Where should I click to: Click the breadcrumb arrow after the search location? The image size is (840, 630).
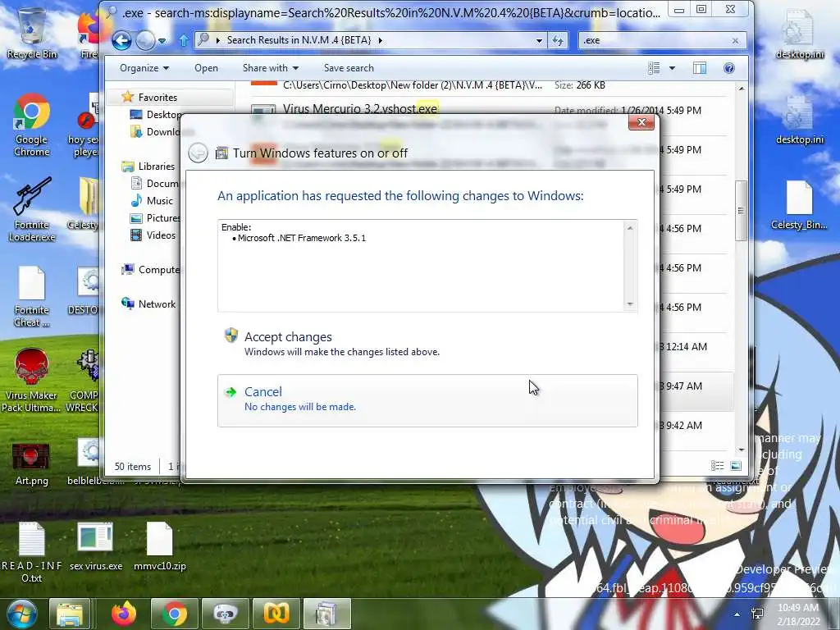(x=381, y=41)
